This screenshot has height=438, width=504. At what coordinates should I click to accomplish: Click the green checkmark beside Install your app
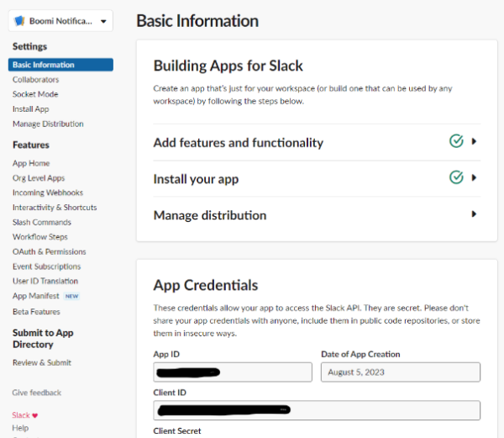pos(456,177)
